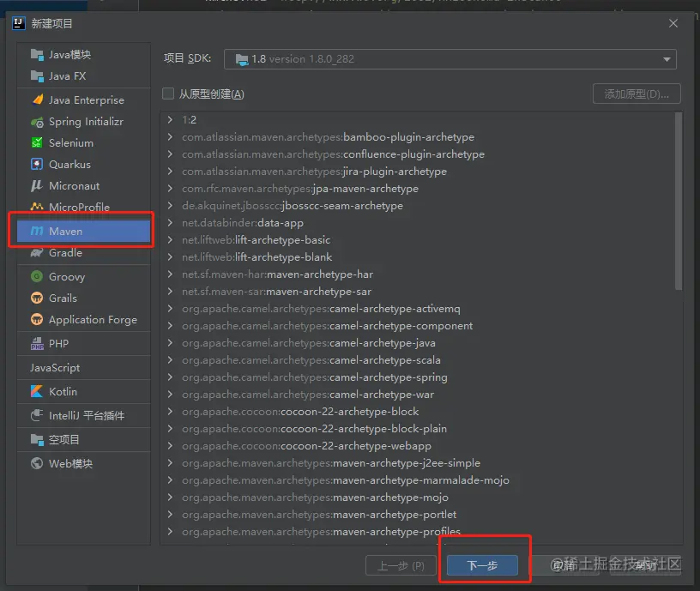This screenshot has width=700, height=591.
Task: Select maven-archetype-portlet row
Action: click(418, 514)
